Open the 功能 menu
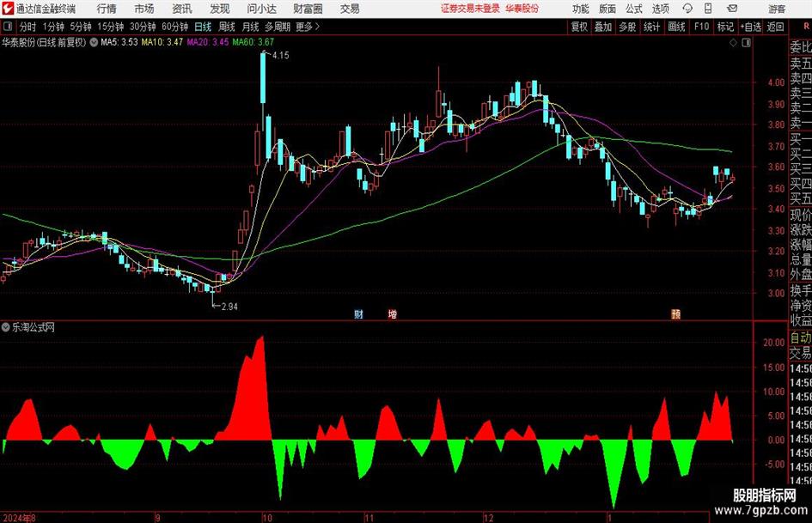This screenshot has height=523, width=812. pyautogui.click(x=581, y=9)
